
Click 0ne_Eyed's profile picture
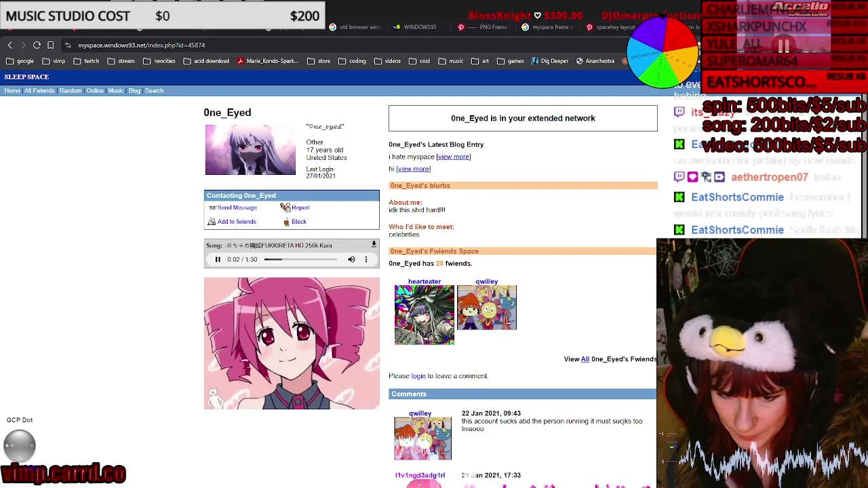click(250, 150)
